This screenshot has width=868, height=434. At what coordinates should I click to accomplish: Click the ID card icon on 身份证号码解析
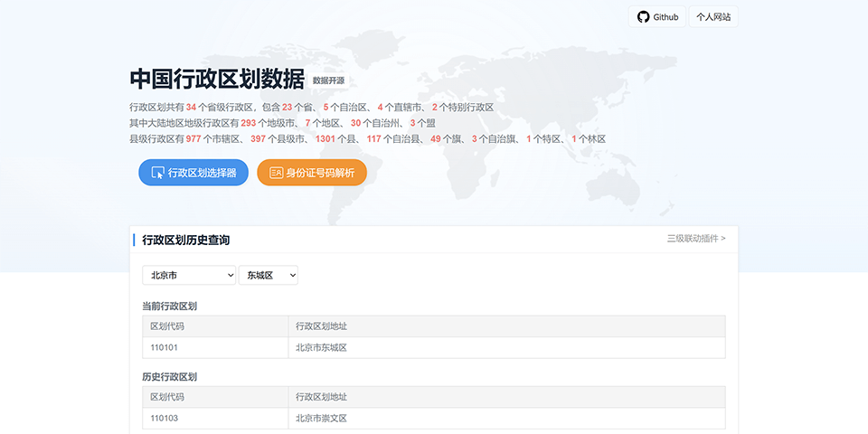click(276, 173)
